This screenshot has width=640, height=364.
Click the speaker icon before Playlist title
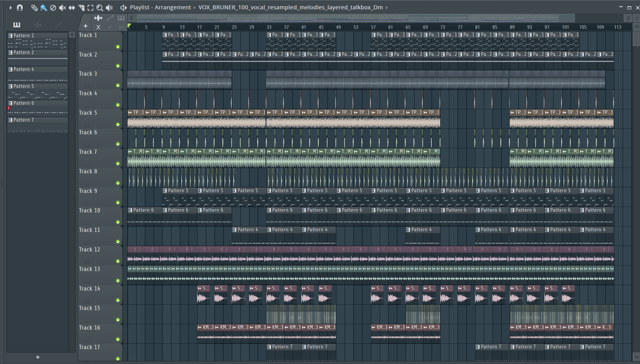pyautogui.click(x=123, y=8)
